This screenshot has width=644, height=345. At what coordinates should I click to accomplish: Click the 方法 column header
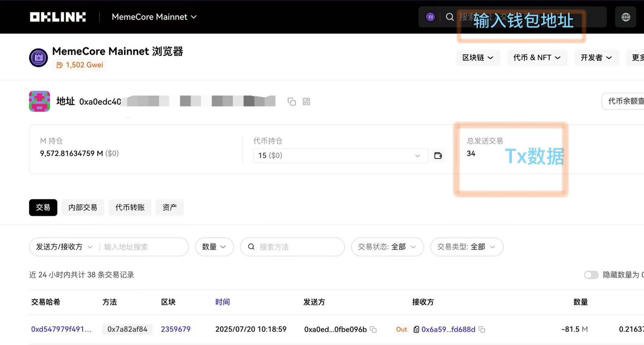[109, 302]
